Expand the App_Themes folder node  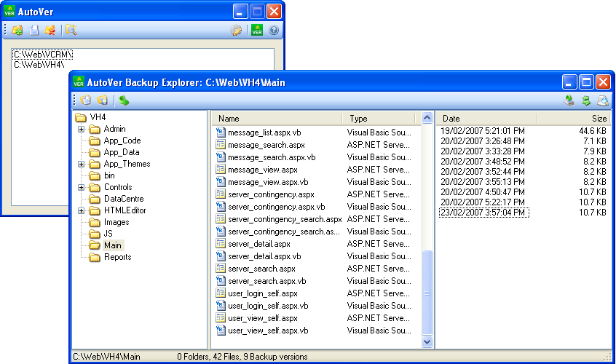click(x=81, y=164)
